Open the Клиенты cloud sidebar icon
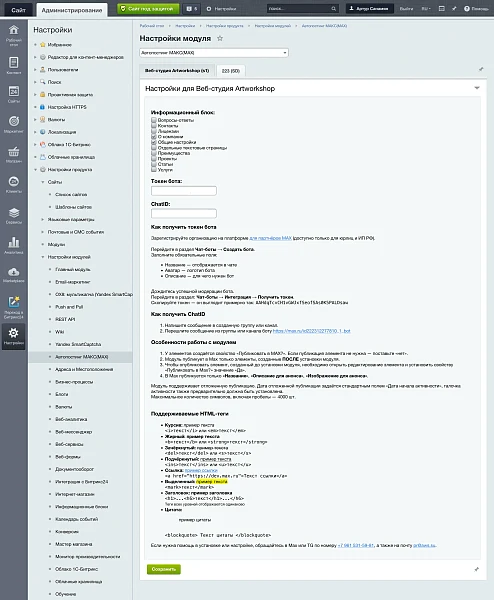494x600 pixels. 13,185
